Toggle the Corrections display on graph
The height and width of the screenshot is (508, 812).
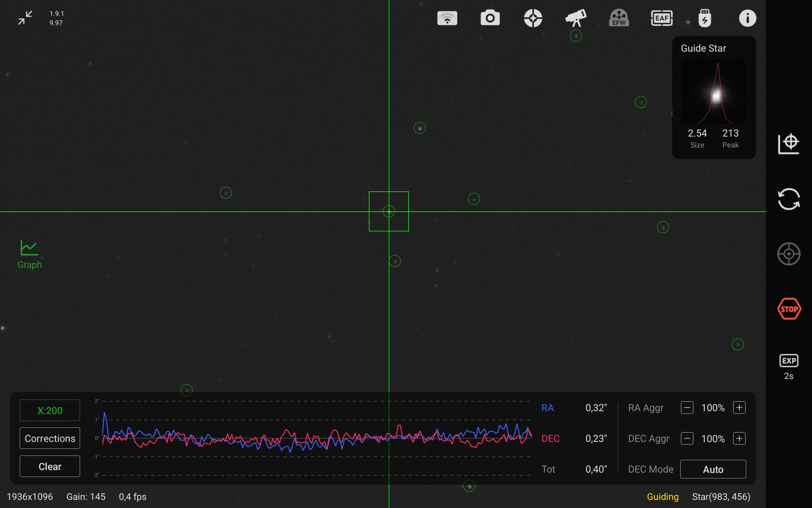(50, 438)
